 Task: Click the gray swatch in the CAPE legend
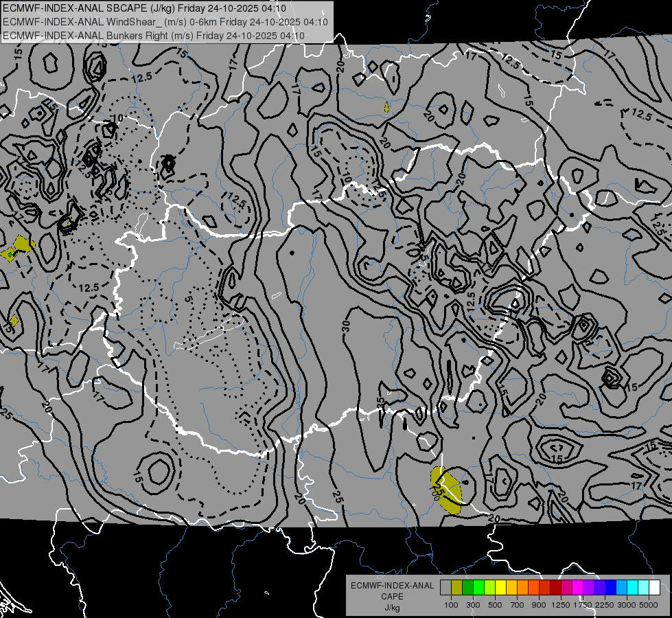pyautogui.click(x=445, y=587)
